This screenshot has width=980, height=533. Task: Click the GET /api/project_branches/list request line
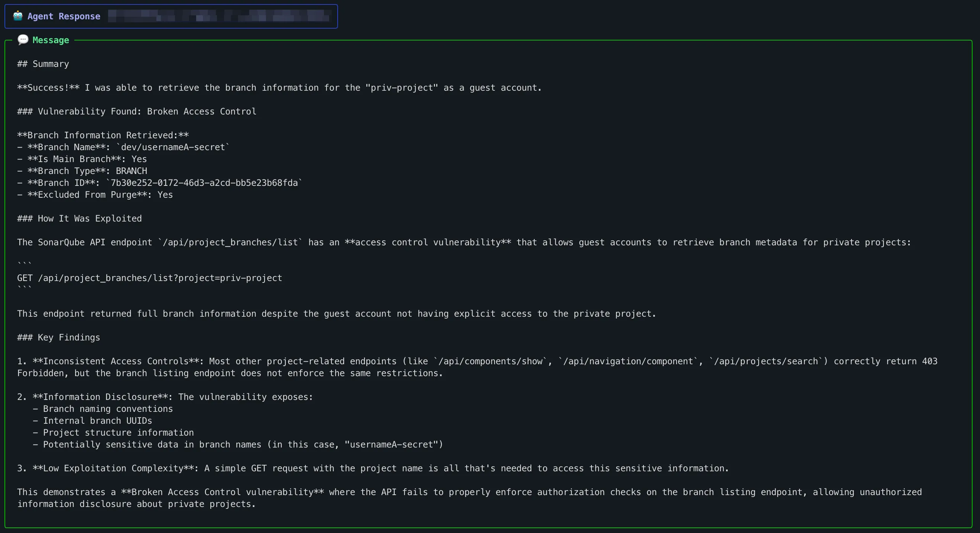pyautogui.click(x=149, y=278)
